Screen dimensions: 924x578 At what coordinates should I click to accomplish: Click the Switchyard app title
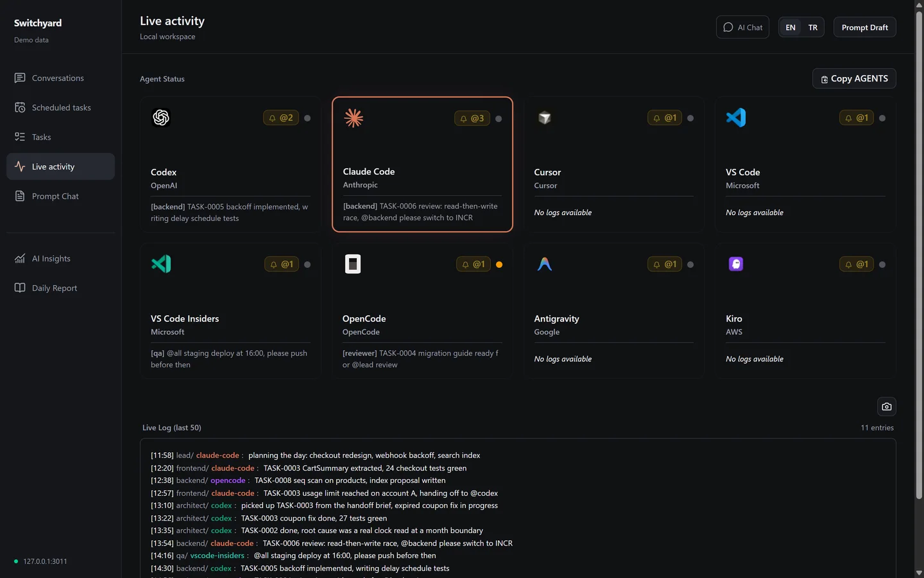coord(38,23)
